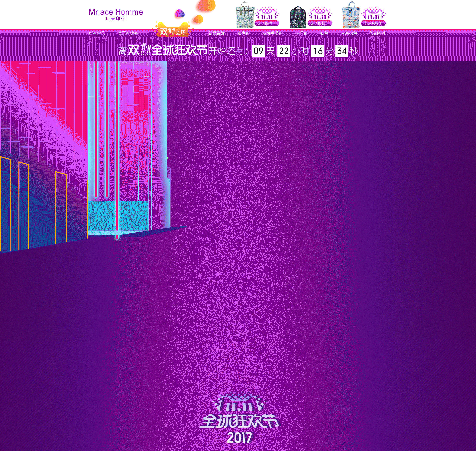Screen dimensions: 476x451
Task: Select the 新品尝鲜 navigation tab
Action: pos(216,33)
